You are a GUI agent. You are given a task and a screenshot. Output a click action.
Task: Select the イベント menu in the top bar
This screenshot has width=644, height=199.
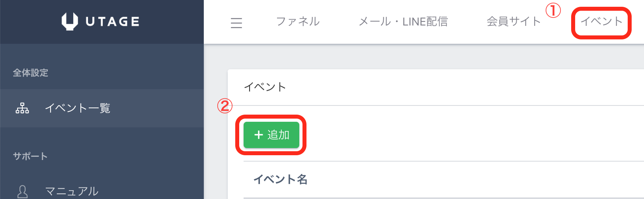[601, 21]
